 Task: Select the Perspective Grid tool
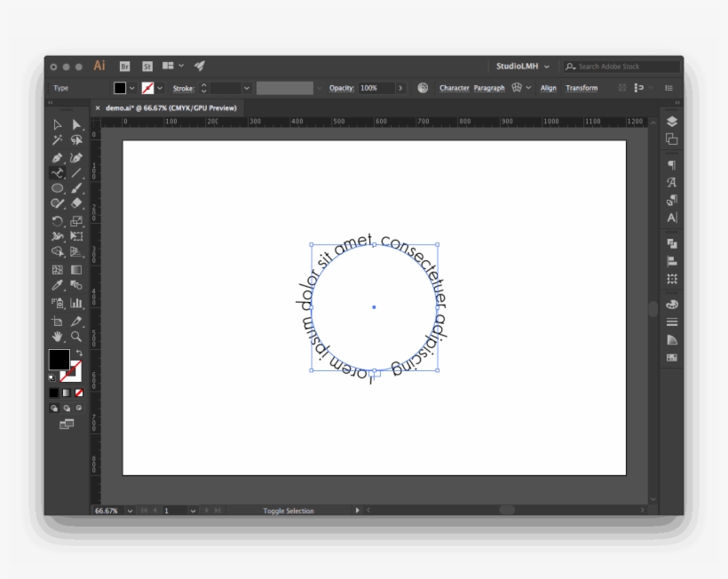tap(76, 251)
